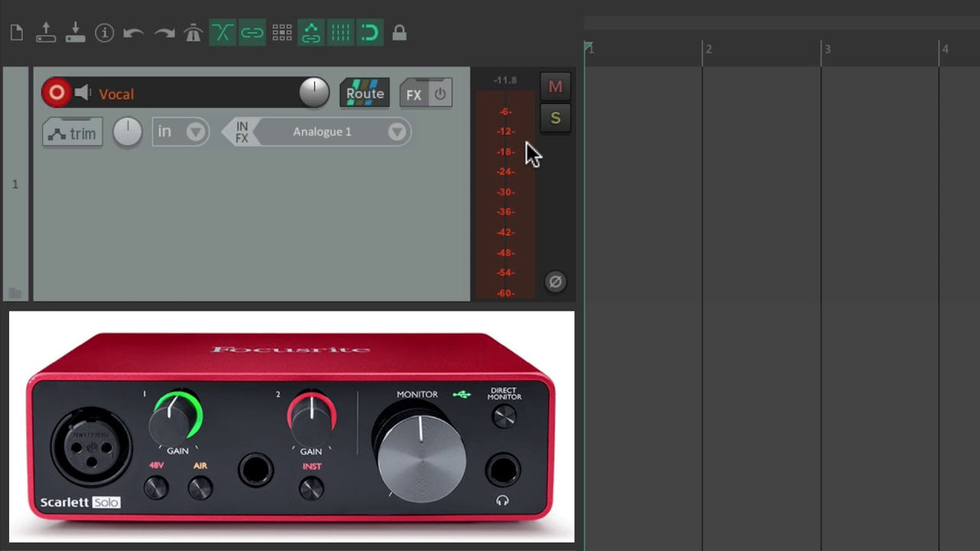Image resolution: width=980 pixels, height=551 pixels.
Task: Select the Vocal track name
Action: click(x=116, y=94)
